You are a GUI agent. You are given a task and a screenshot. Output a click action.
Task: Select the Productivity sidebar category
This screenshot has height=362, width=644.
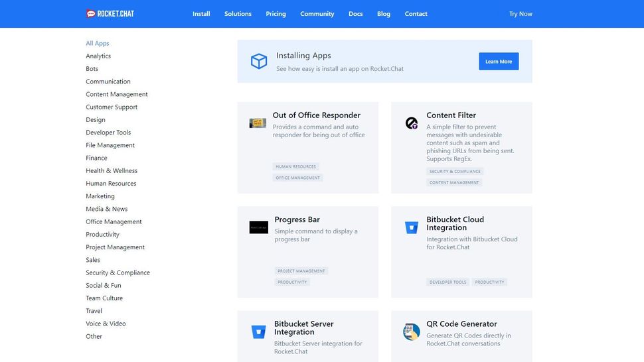coord(103,233)
